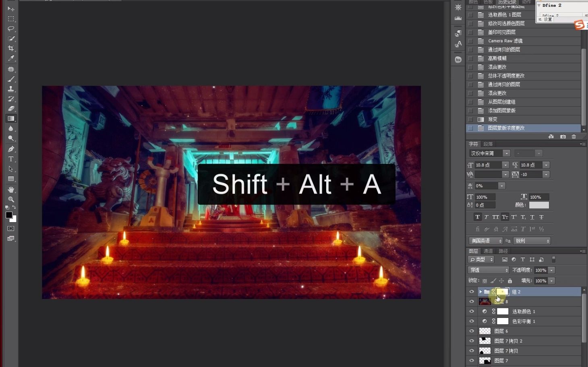The height and width of the screenshot is (367, 588).
Task: Select the Rectangular Marquee tool
Action: (11, 19)
